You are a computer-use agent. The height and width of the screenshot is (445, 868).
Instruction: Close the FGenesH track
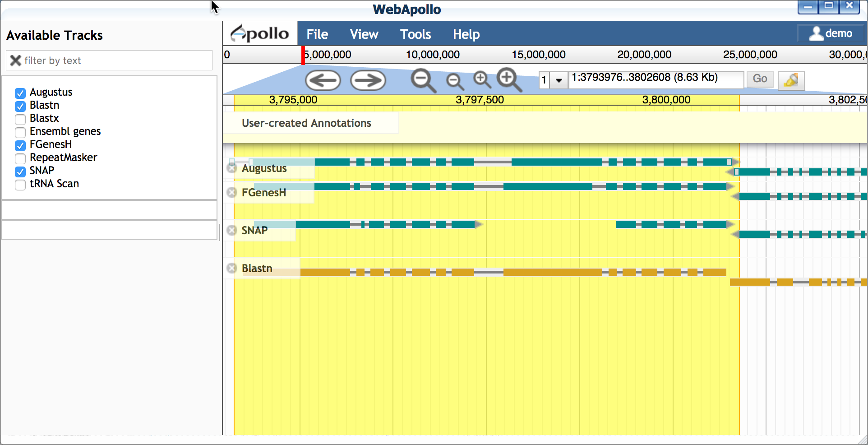(232, 193)
